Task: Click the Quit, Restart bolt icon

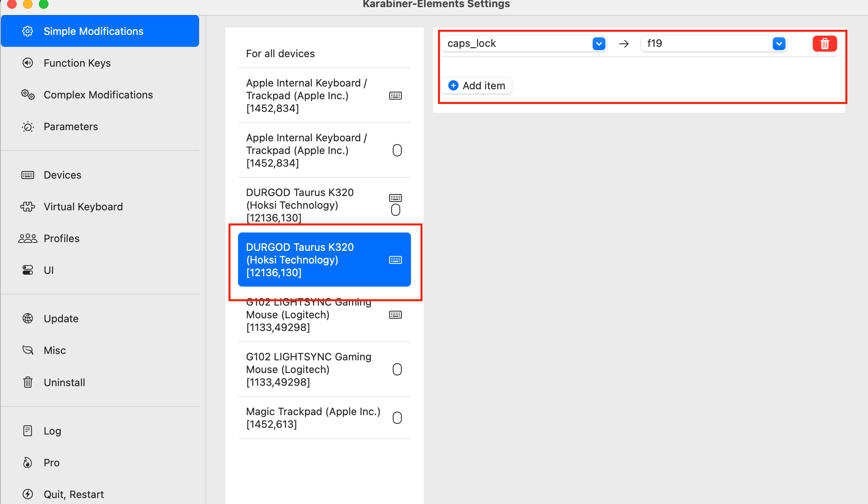Action: tap(28, 494)
